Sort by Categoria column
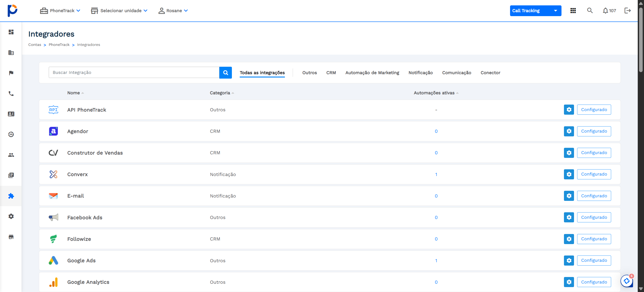Image resolution: width=644 pixels, height=292 pixels. click(x=222, y=93)
